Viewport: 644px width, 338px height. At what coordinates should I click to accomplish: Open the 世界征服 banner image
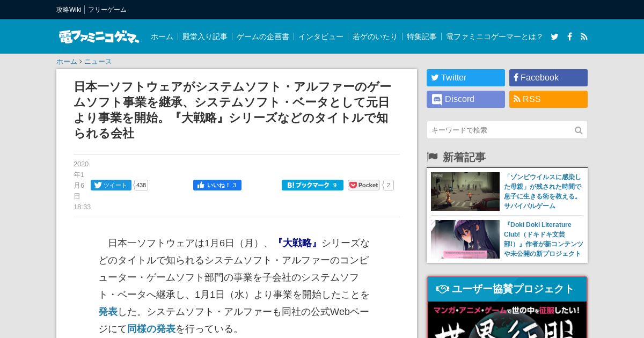tap(507, 320)
